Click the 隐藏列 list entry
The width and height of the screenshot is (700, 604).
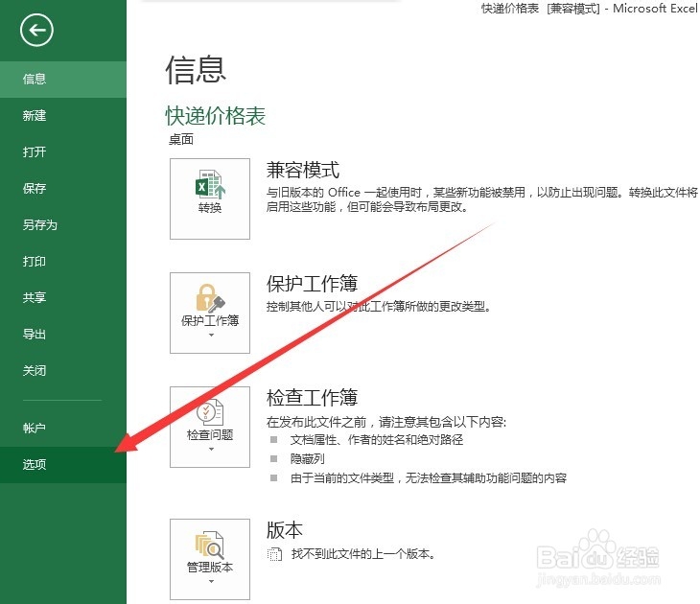click(307, 458)
